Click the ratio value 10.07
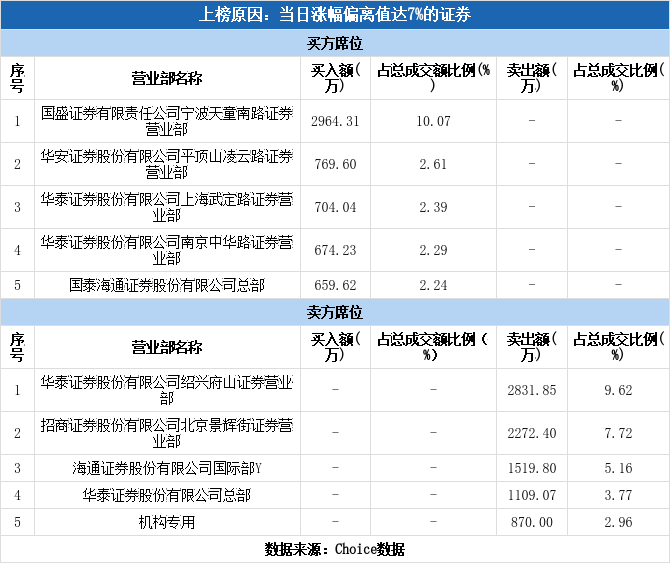670x563 pixels. [433, 121]
